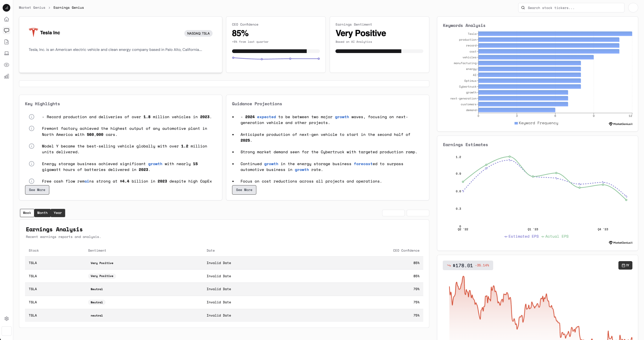Viewport: 644px width, 340px height.
Task: Click MarketGeniusAI logo in Earnings Estimates chart
Action: (x=621, y=243)
